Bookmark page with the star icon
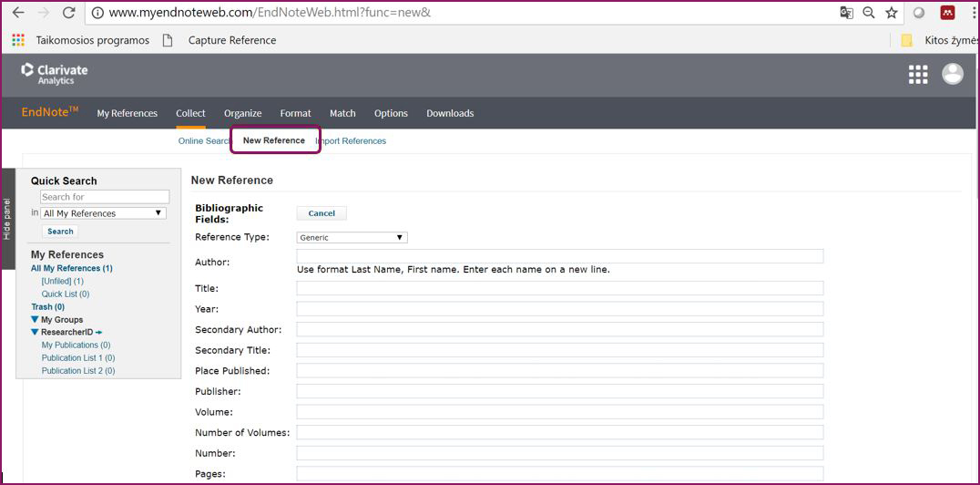Viewport: 980px width, 485px height. 892,13
